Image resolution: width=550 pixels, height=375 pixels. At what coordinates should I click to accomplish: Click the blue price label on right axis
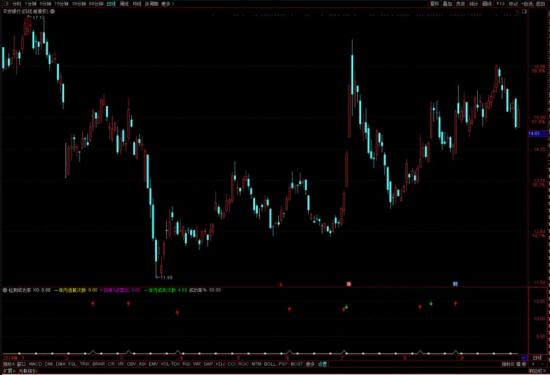click(x=538, y=133)
